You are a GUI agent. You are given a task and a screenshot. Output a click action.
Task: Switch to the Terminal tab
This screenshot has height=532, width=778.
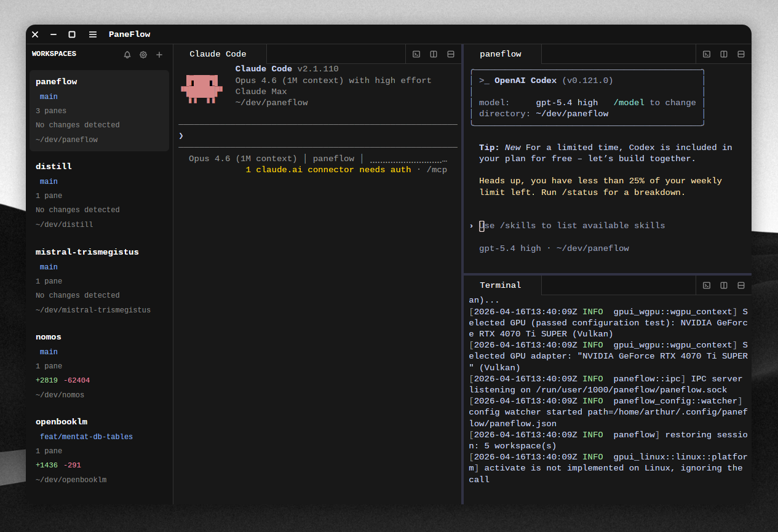tap(500, 285)
